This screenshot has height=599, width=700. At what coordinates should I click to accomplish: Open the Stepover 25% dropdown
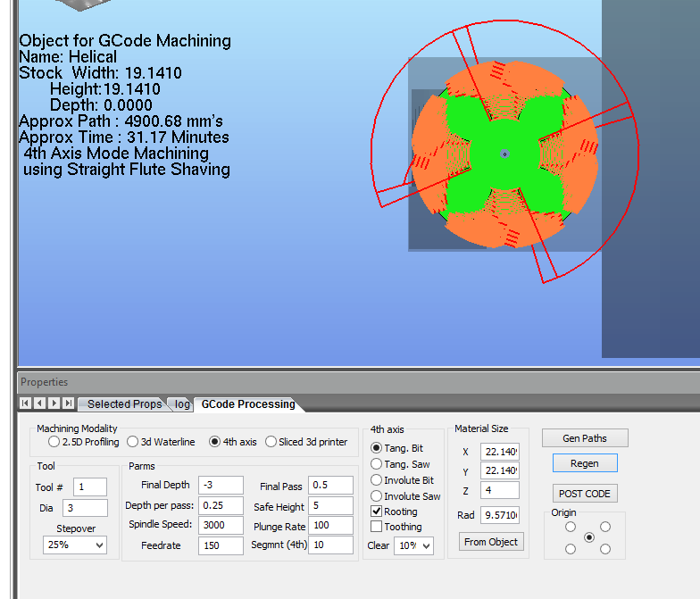(75, 545)
